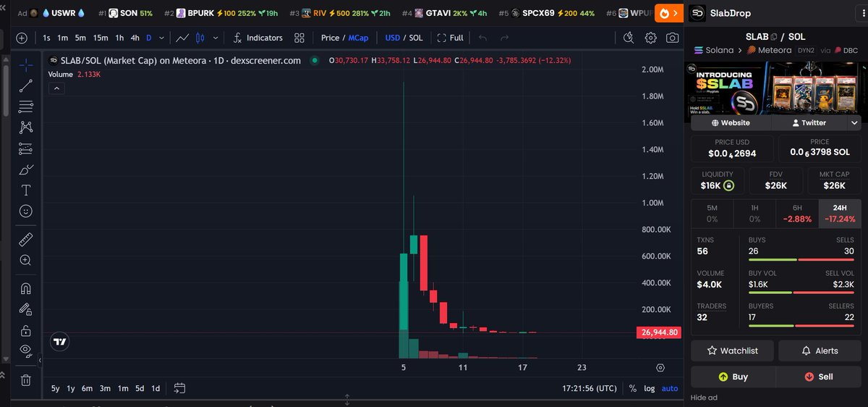Set chart denomination to SOL
868x407 pixels.
[x=416, y=38]
